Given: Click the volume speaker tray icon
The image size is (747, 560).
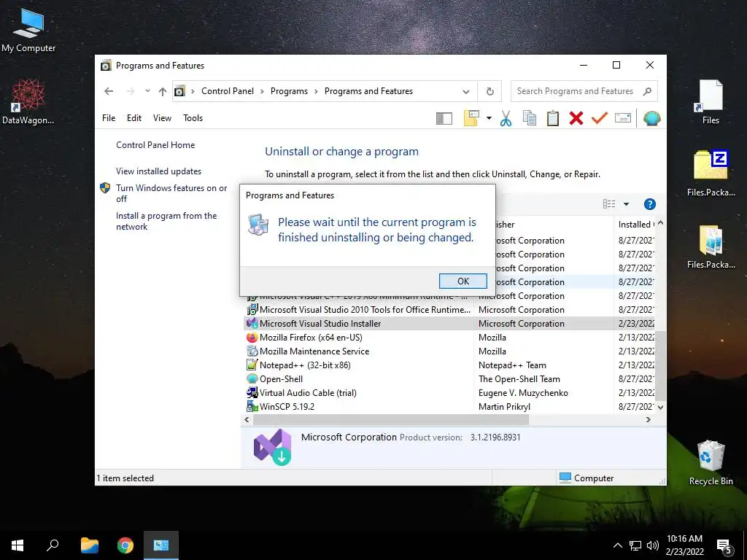Looking at the screenshot, I should coord(652,545).
